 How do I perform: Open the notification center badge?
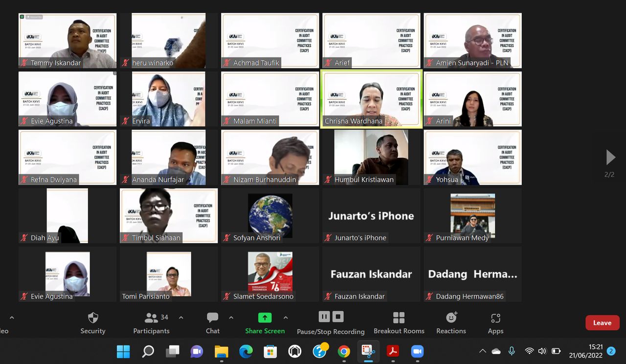[x=611, y=351]
